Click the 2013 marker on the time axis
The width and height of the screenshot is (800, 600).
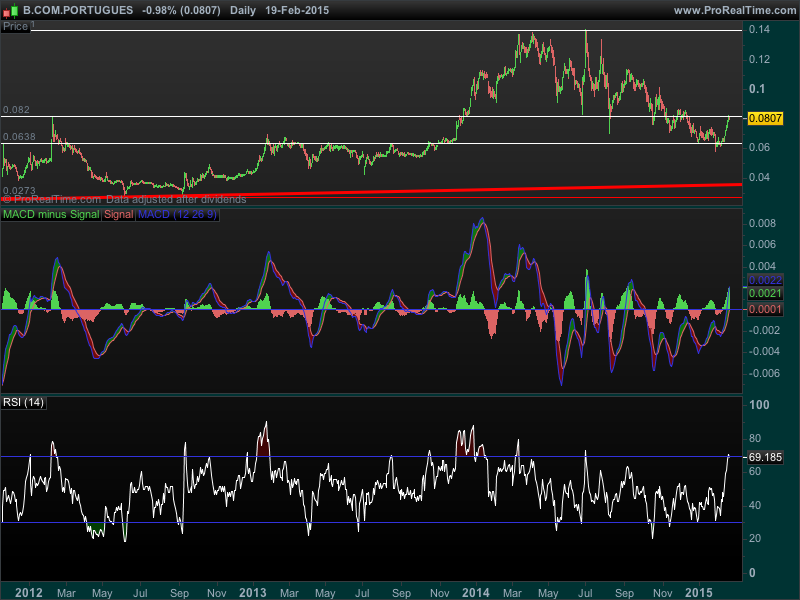(x=253, y=591)
